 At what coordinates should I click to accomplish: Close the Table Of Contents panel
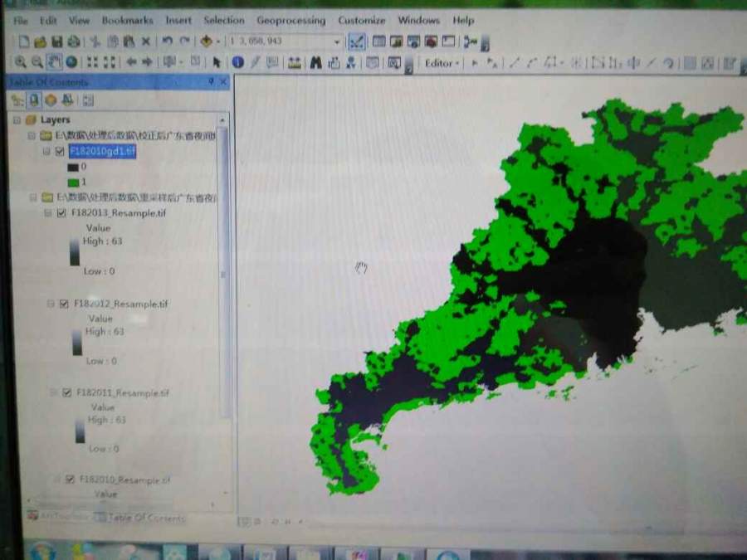(x=223, y=82)
